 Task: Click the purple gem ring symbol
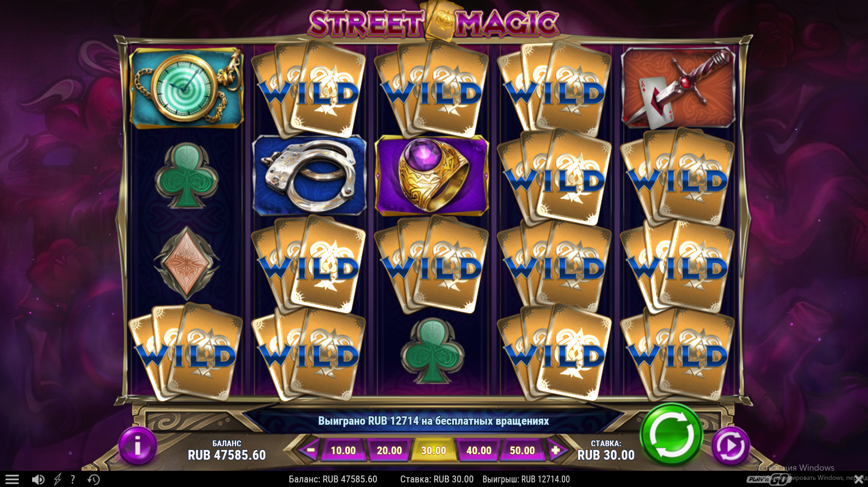tap(432, 175)
